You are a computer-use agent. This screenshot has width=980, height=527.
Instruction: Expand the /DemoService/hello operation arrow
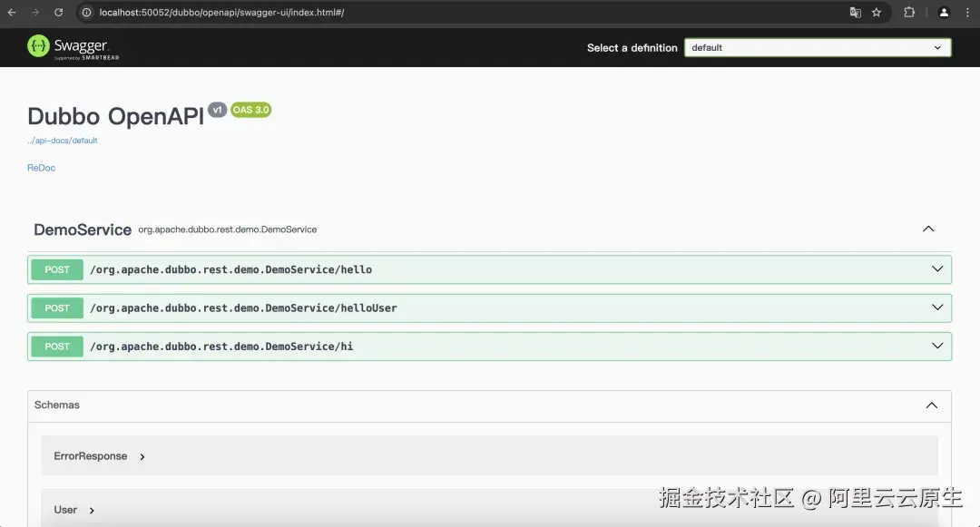coord(936,269)
